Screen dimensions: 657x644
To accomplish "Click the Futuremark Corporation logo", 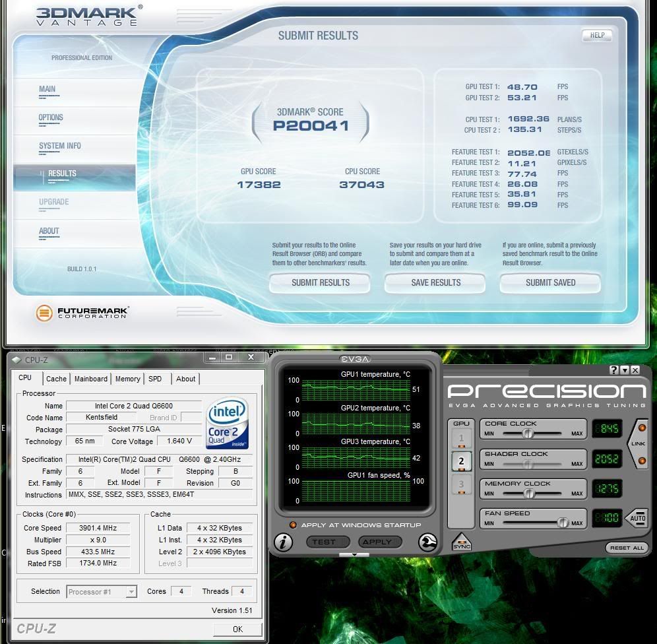I will click(82, 313).
